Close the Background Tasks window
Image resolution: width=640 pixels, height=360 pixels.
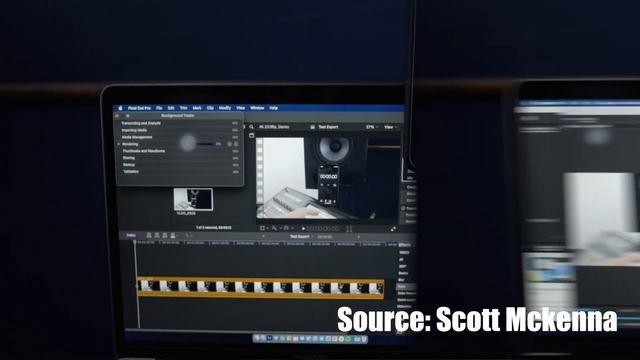(x=118, y=116)
